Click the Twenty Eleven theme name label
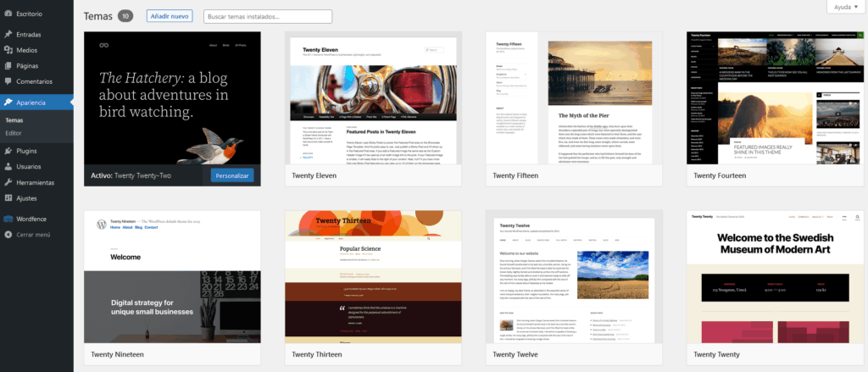Screen dimensions: 868x372 [314, 175]
